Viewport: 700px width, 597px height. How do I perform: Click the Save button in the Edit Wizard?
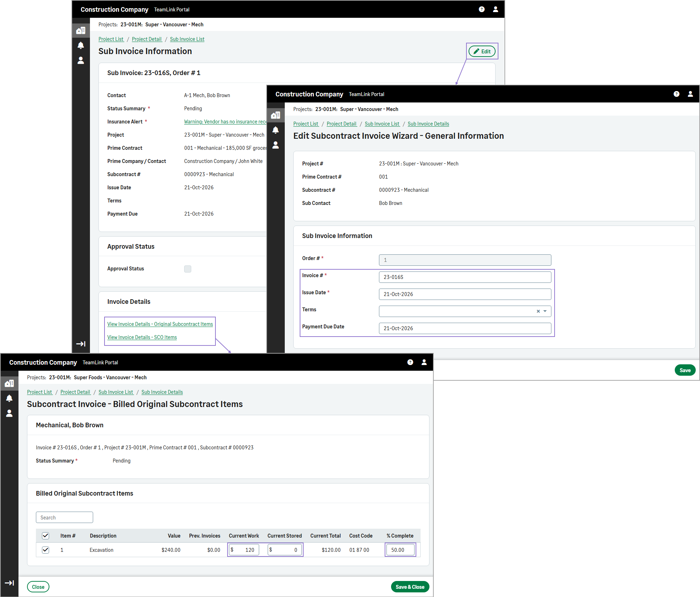click(685, 370)
